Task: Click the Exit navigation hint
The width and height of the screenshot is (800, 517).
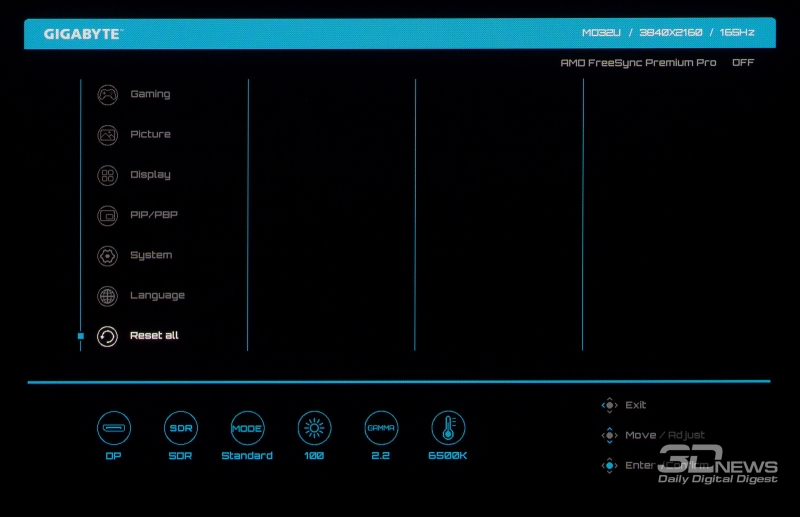Action: click(x=635, y=405)
